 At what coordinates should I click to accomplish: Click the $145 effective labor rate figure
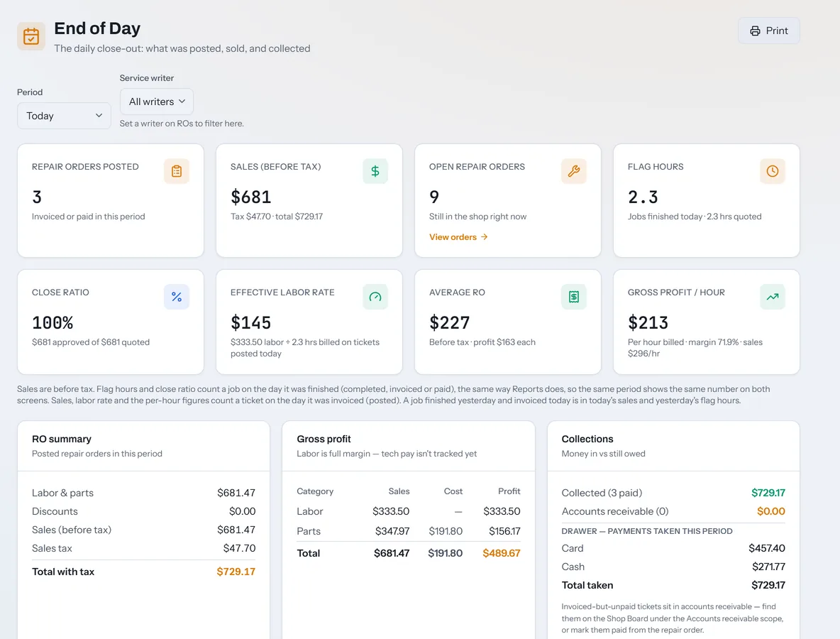(250, 323)
